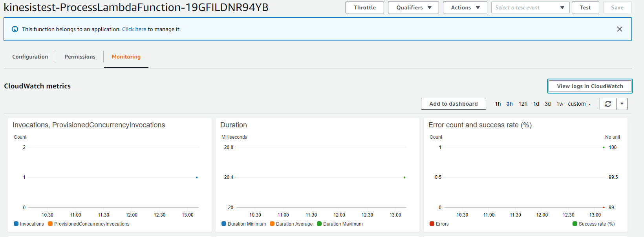This screenshot has width=644, height=237.
Task: Switch to the Configuration tab
Action: (30, 57)
